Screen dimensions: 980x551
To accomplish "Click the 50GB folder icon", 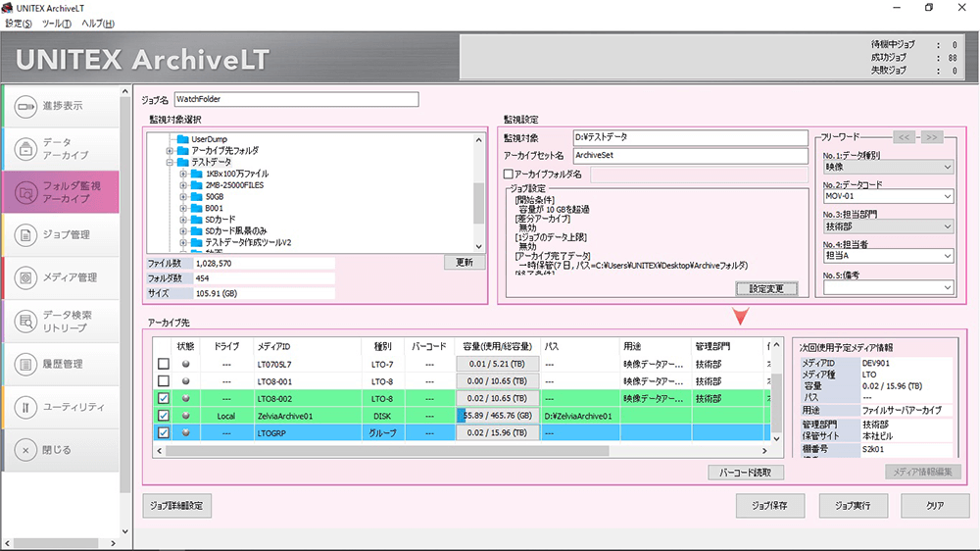I will click(x=196, y=196).
